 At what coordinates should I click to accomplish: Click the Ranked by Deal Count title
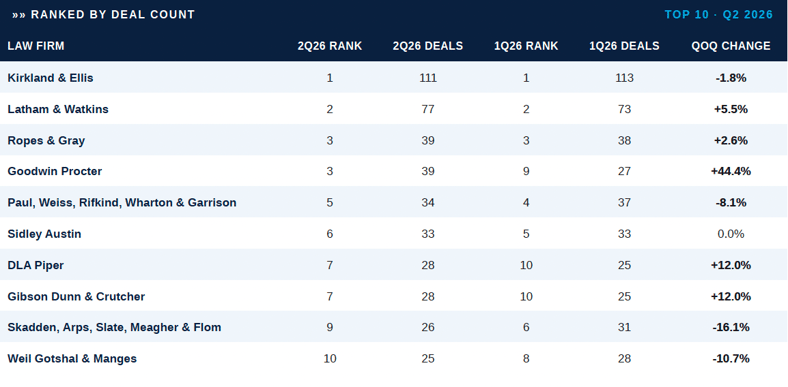point(104,15)
